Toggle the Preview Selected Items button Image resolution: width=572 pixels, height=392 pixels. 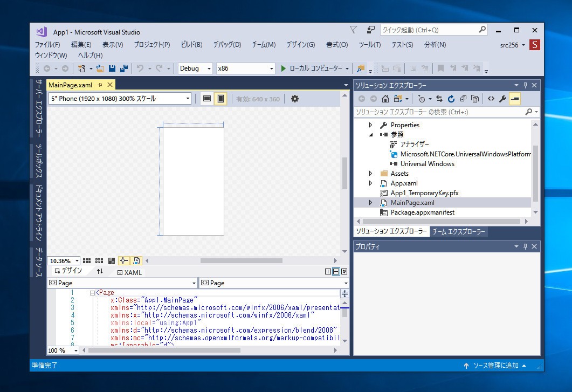click(515, 99)
